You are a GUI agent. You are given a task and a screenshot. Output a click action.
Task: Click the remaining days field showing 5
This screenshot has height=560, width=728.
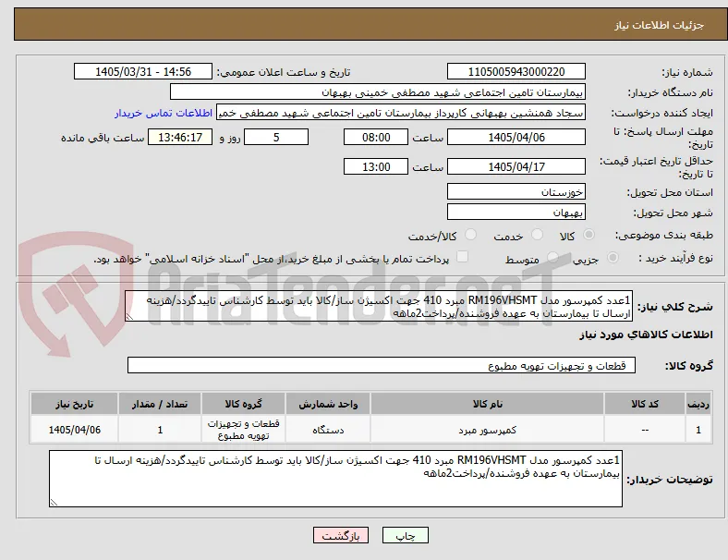click(276, 137)
